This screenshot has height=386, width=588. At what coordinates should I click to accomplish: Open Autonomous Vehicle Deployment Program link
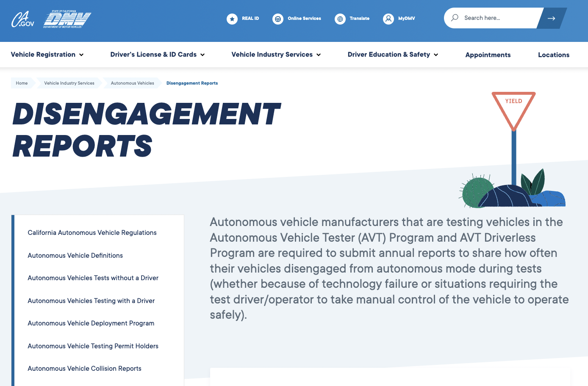pyautogui.click(x=91, y=323)
